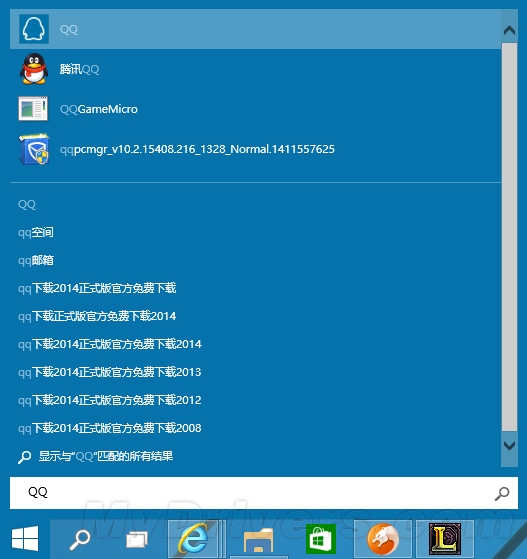Open the Windows Start button
Viewport: 527px width, 559px height.
click(x=25, y=538)
